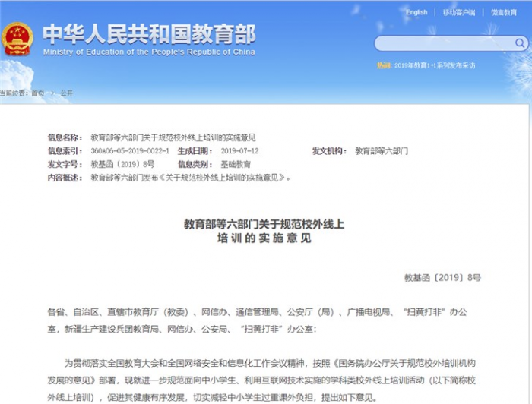Image resolution: width=532 pixels, height=404 pixels.
Task: Click the index number 360A06-05-2019-0022-1
Action: 130,151
